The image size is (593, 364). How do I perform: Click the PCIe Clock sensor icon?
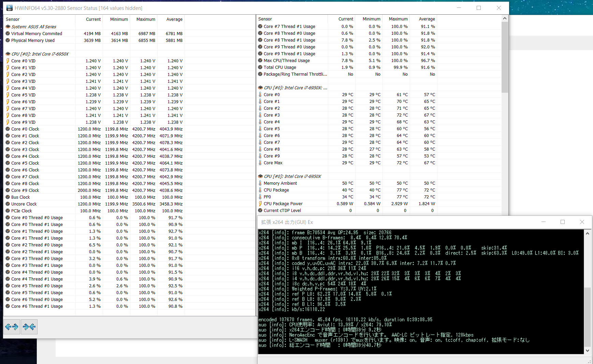tap(8, 211)
